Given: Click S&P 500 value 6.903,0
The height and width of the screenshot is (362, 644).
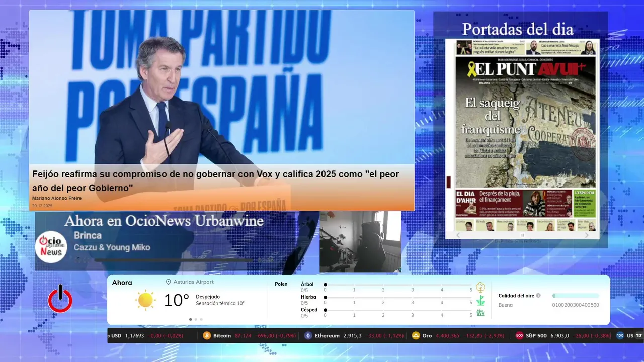Looking at the screenshot, I should pos(560,336).
